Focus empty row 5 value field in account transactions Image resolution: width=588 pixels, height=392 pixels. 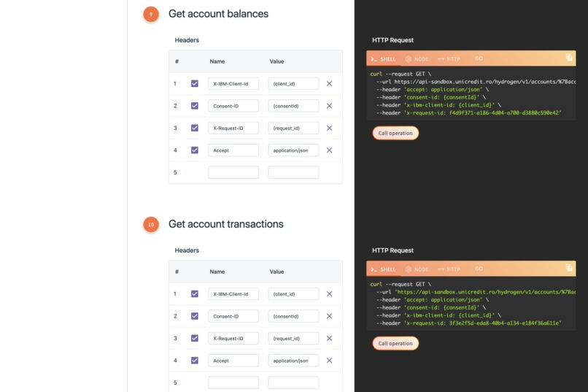coord(293,383)
